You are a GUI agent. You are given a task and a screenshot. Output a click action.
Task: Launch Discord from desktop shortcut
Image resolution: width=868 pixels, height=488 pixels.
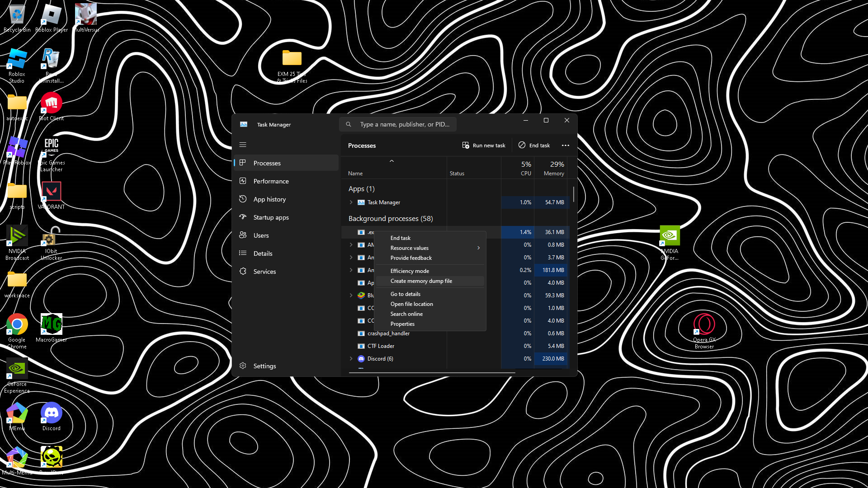pos(51,413)
